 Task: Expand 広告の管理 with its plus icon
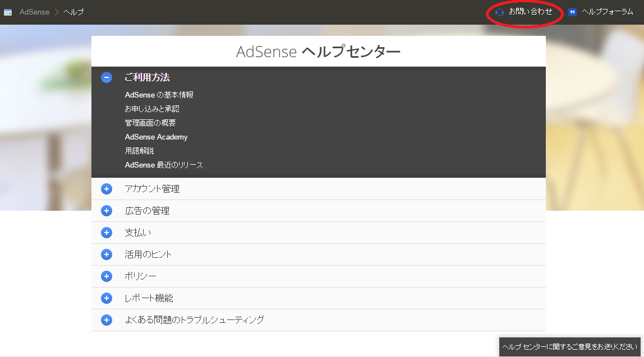107,211
